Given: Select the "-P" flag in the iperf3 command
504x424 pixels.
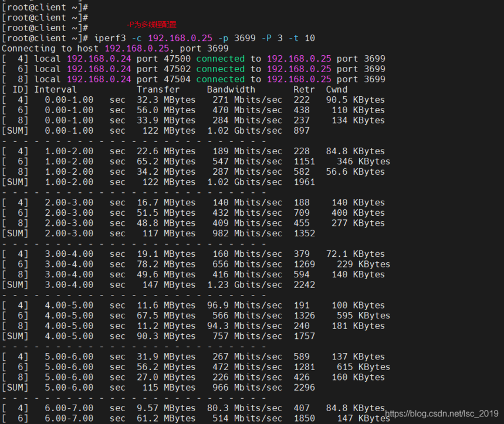Looking at the screenshot, I should 266,38.
